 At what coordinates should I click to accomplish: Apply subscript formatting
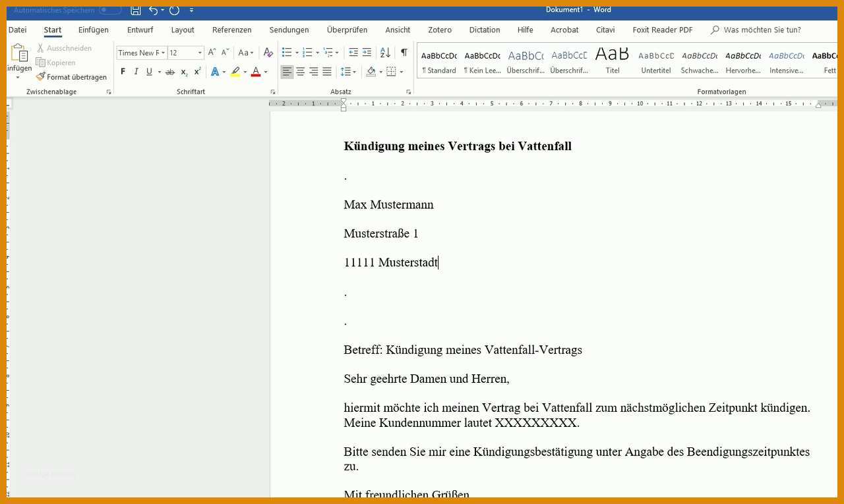[x=184, y=72]
